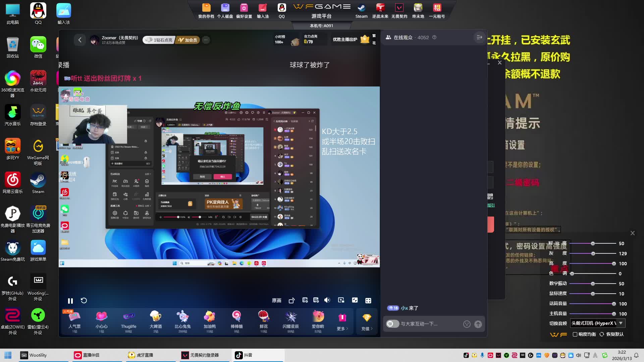Pause the live stream playback

tap(70, 301)
